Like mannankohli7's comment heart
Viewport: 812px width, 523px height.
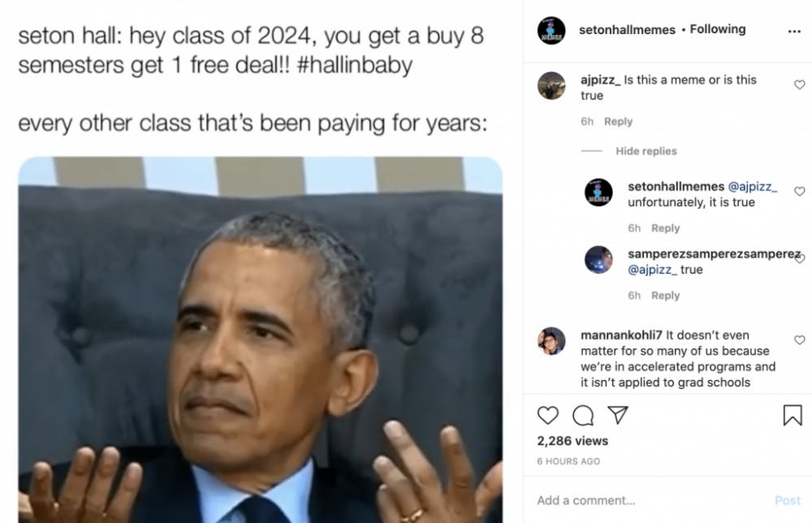point(800,339)
